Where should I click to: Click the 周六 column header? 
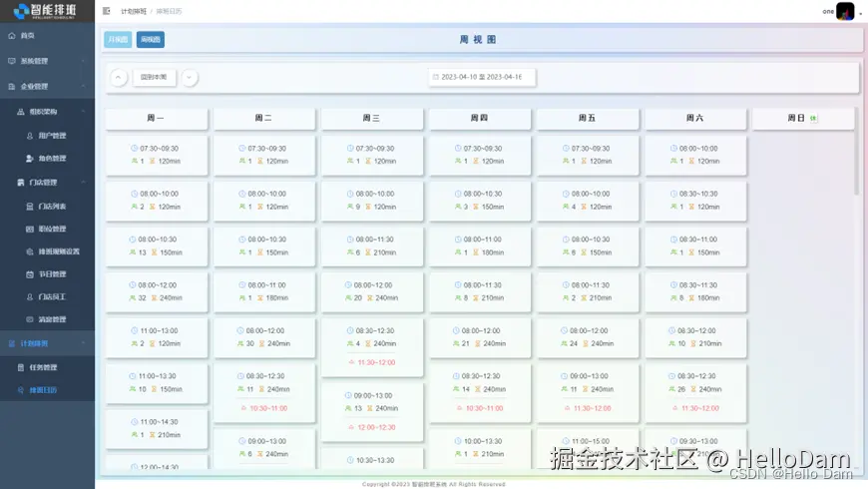(x=695, y=118)
